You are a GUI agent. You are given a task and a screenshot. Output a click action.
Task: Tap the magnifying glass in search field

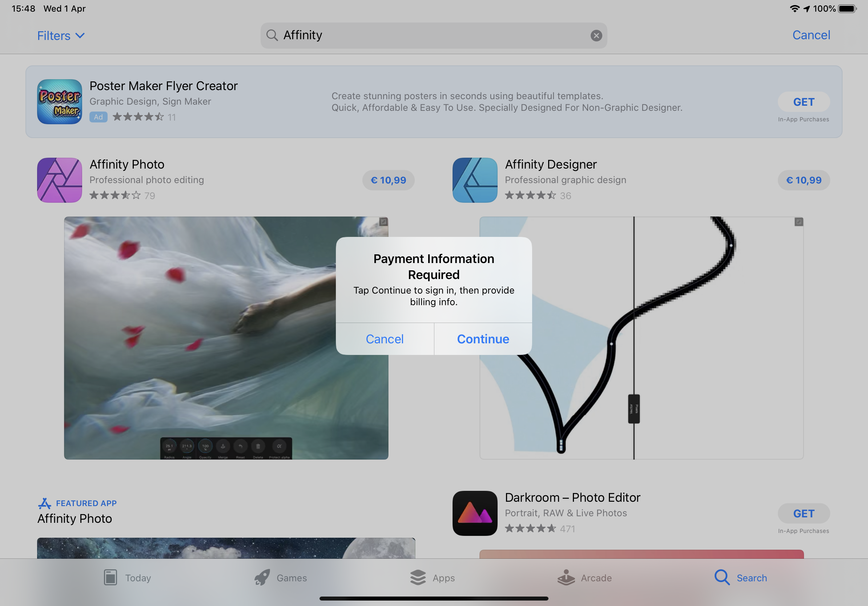[x=272, y=36]
